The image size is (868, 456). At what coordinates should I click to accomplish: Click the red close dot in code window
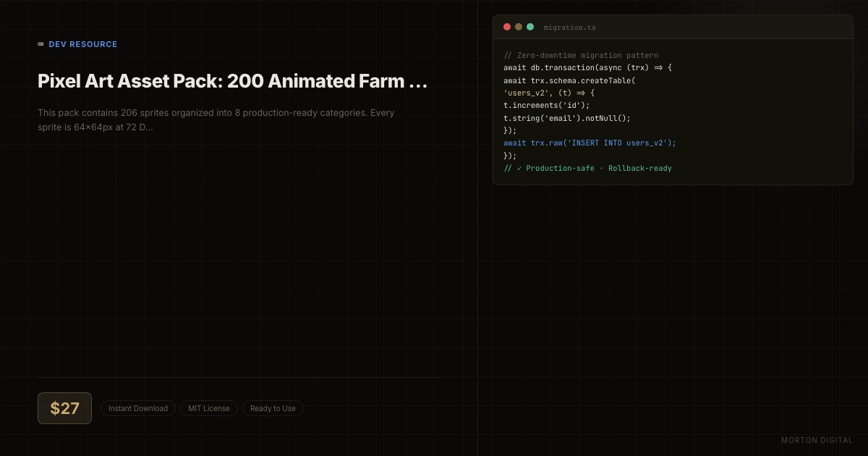(507, 27)
